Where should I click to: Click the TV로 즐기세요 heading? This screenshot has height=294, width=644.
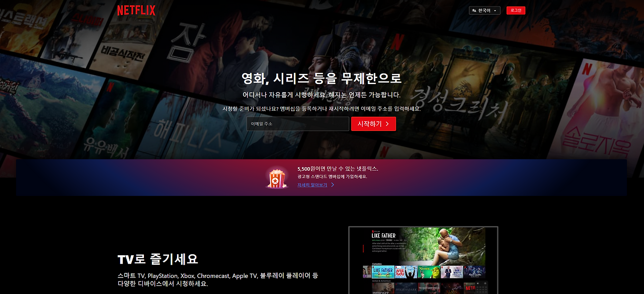[x=158, y=259]
